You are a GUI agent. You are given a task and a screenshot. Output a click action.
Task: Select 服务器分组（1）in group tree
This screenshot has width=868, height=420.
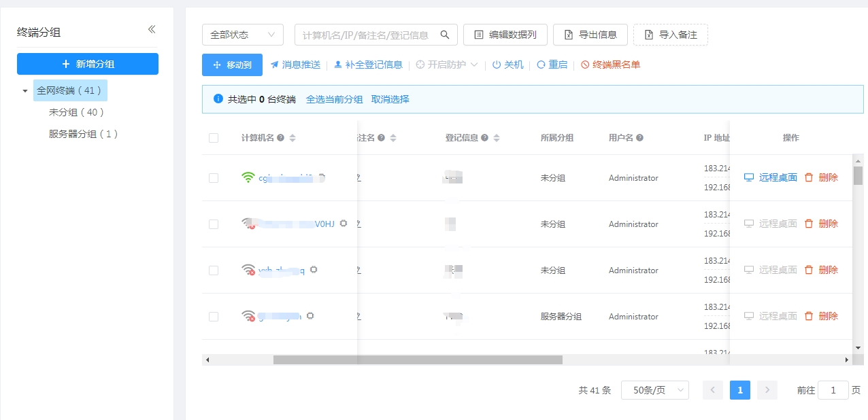click(84, 134)
